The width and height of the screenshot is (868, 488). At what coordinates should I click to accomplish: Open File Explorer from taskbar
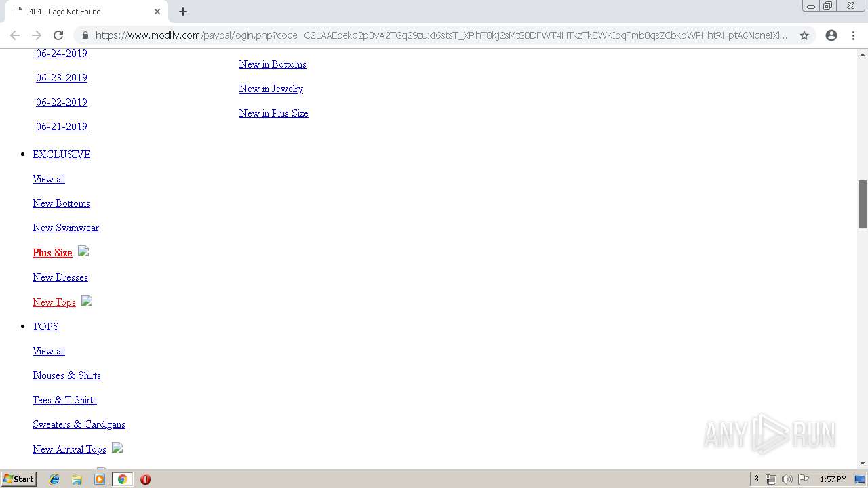(x=77, y=479)
